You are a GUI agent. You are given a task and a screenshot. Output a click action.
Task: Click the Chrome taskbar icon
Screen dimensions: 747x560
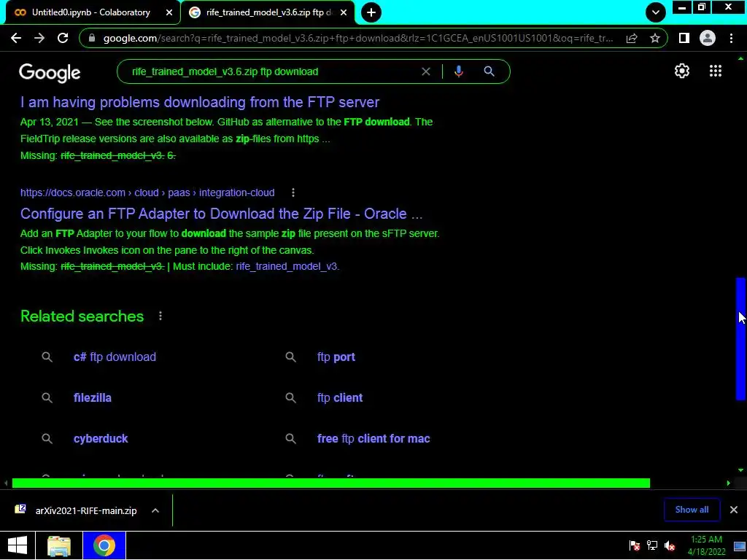[x=104, y=545]
